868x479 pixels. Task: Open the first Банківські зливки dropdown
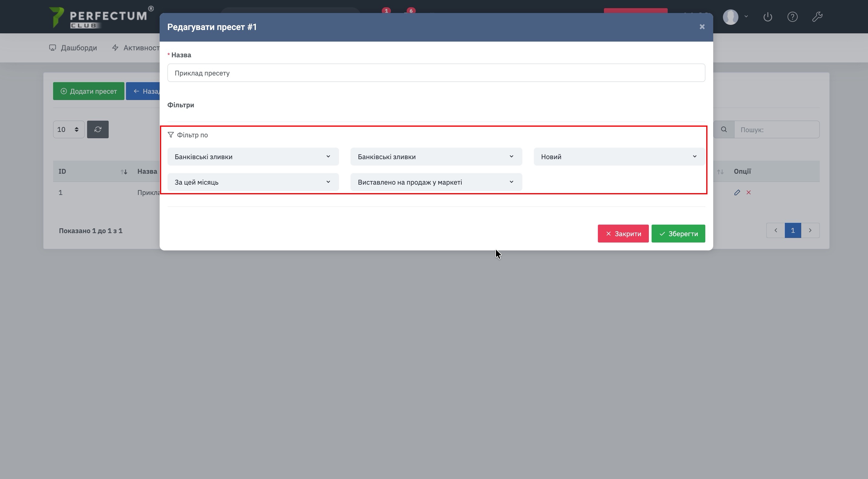coord(253,156)
